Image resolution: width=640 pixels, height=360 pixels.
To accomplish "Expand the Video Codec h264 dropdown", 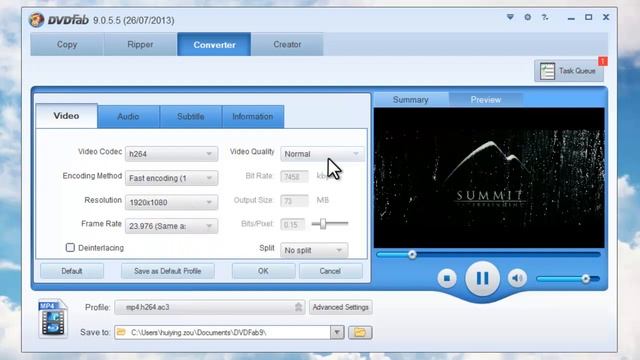I will pos(171,154).
